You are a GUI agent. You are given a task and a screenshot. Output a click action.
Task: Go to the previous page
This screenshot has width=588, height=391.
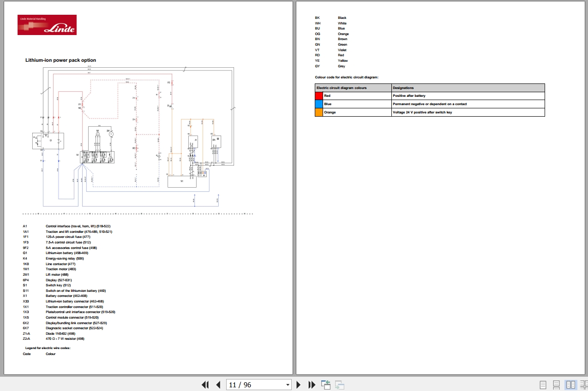[218, 385]
